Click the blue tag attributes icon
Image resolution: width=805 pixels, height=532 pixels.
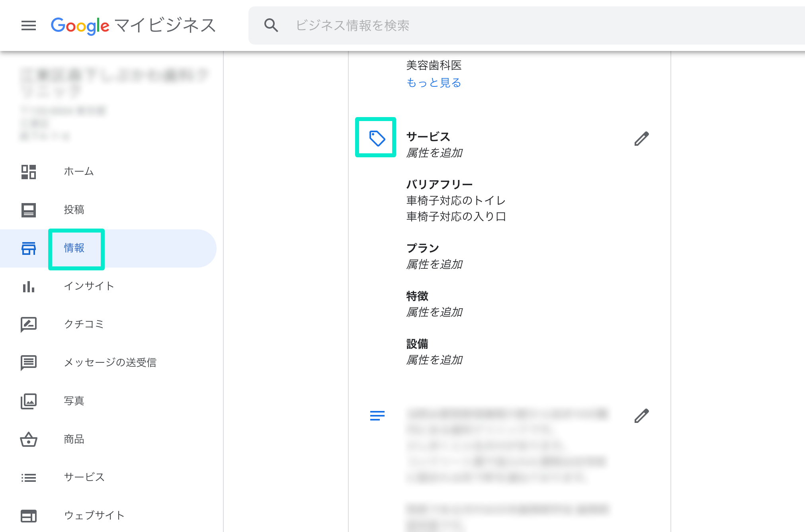click(x=377, y=138)
